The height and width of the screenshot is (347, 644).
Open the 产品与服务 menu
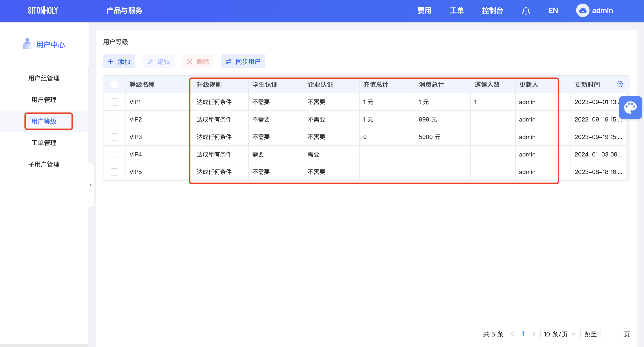[124, 11]
